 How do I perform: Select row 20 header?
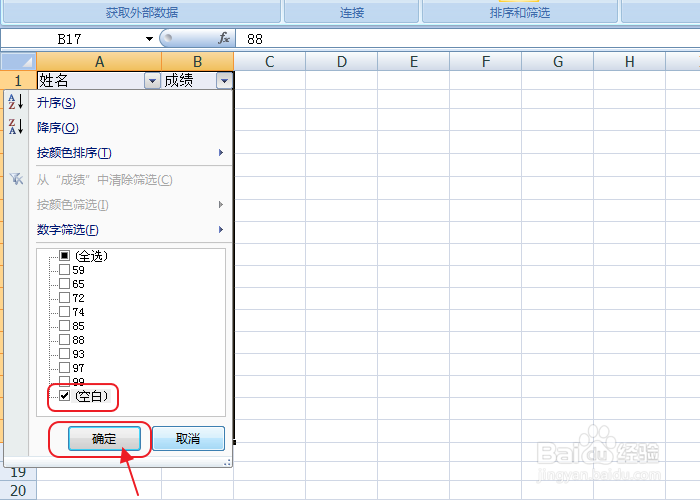18,491
